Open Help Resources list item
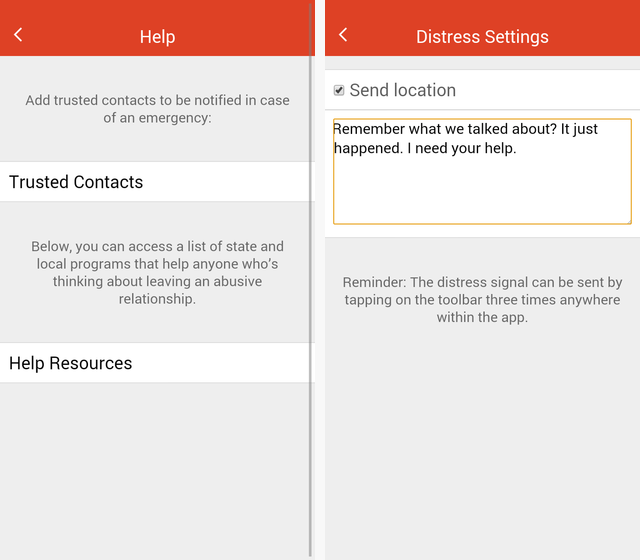Screen dimensions: 640x560 157,363
